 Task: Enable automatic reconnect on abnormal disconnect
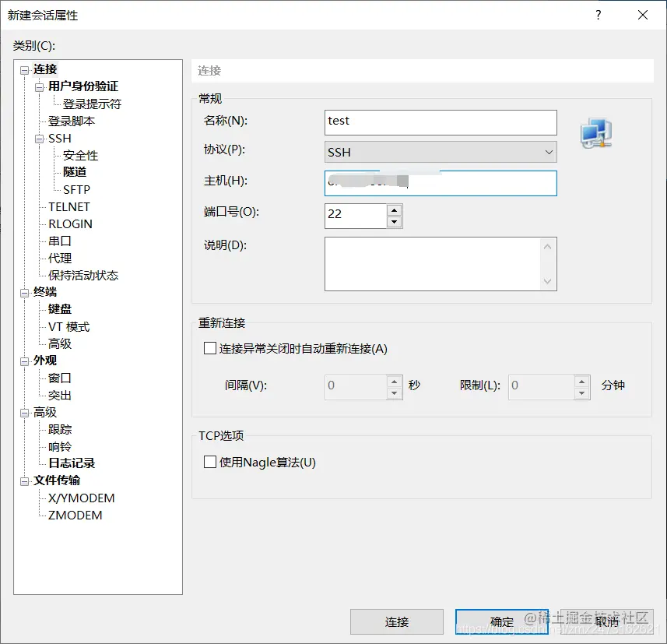[209, 348]
